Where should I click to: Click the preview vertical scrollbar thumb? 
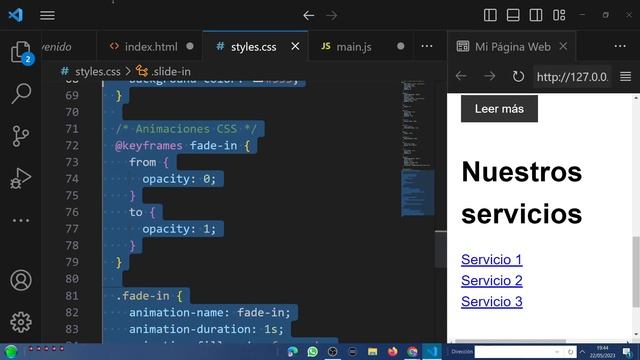636,271
